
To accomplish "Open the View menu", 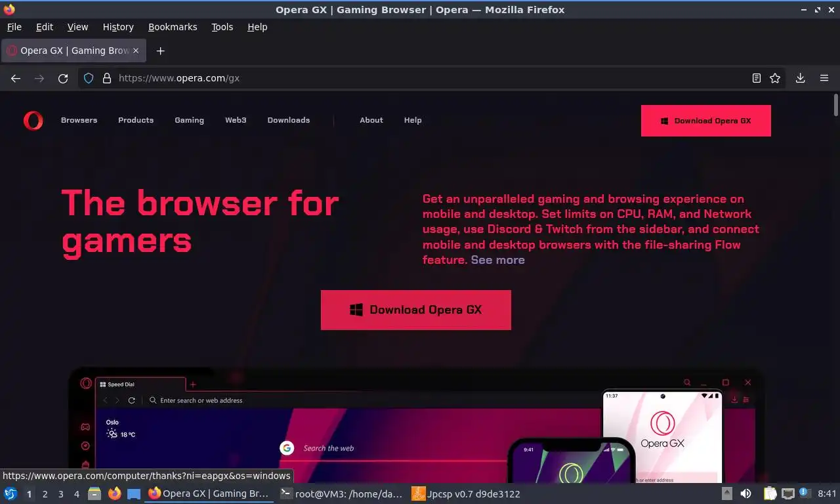I will (x=77, y=27).
